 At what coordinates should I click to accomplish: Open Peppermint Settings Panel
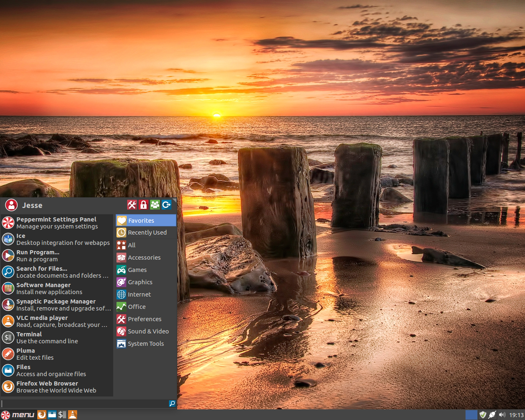[x=57, y=223]
